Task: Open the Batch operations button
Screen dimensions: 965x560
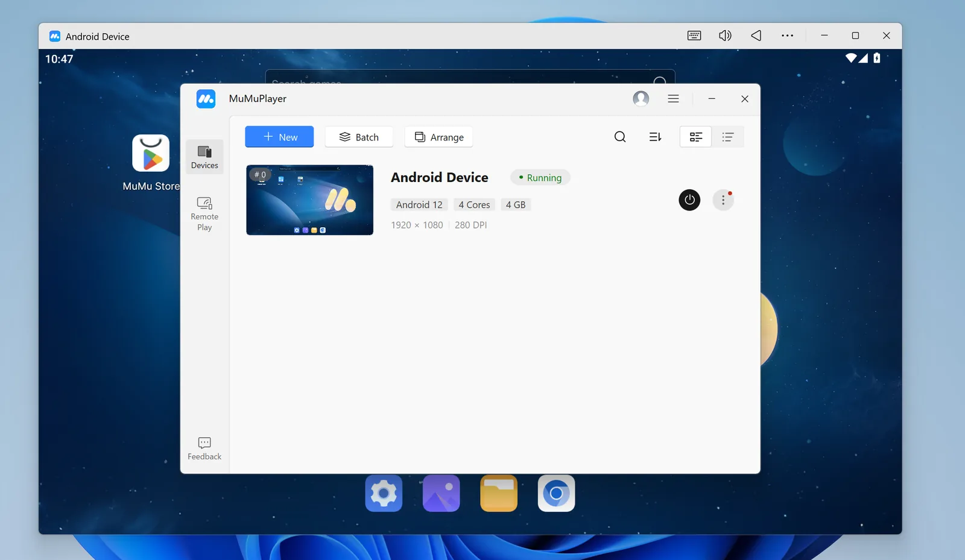Action: (359, 137)
